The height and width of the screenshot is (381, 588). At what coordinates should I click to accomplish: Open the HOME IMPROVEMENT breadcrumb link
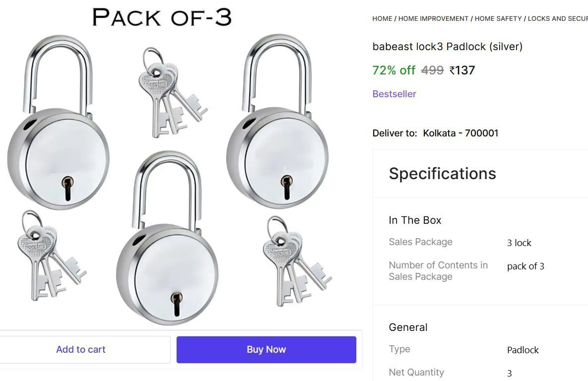click(x=433, y=18)
